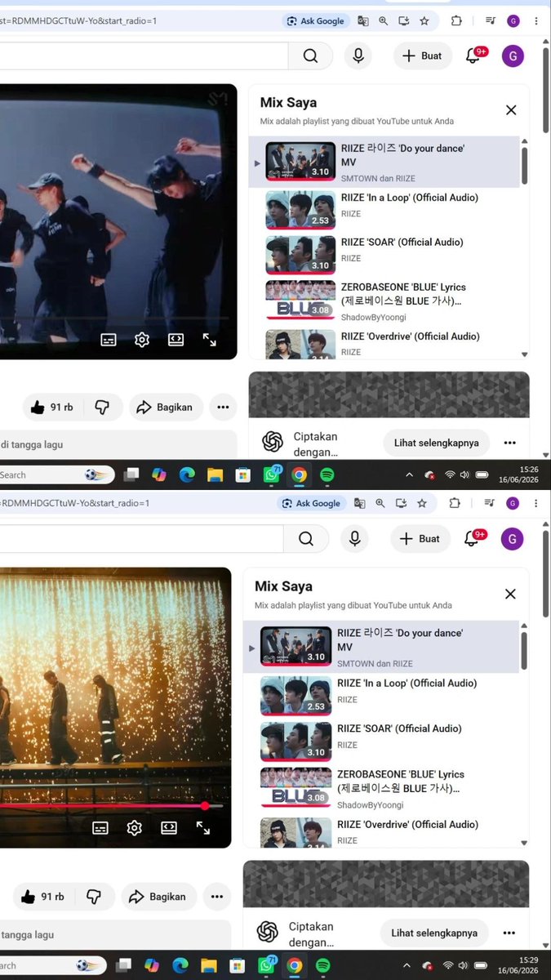Toggle theater mode on the lower video player

pyautogui.click(x=169, y=827)
